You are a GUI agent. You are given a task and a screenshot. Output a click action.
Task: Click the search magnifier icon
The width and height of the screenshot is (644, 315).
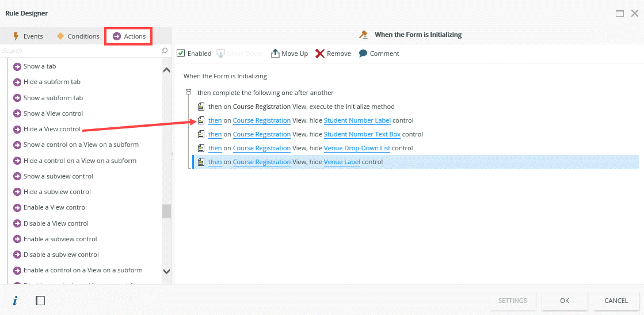pos(165,51)
